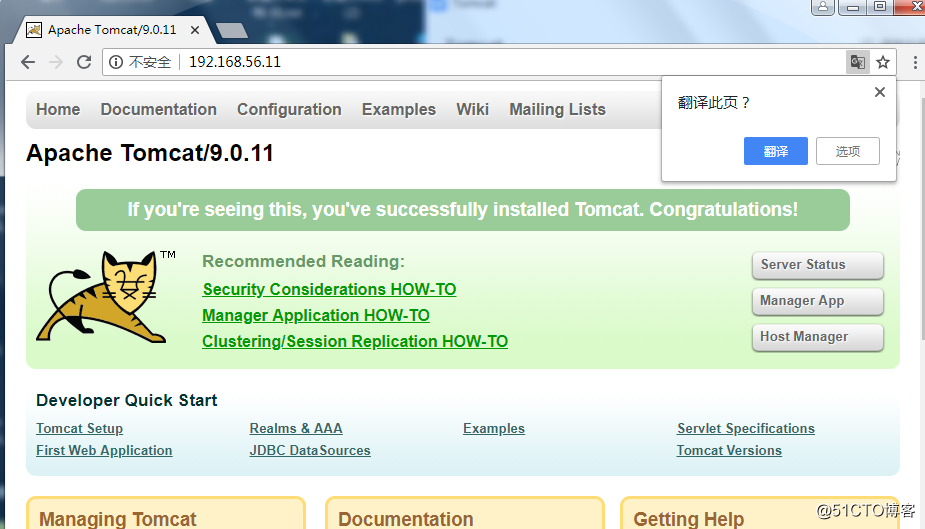Image resolution: width=925 pixels, height=529 pixels.
Task: Click the Documentation box heading at bottom
Action: pos(405,519)
